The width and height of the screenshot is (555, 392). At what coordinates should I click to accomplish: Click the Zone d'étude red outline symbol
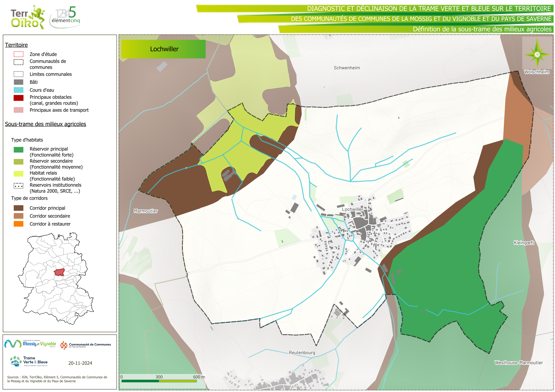click(18, 54)
